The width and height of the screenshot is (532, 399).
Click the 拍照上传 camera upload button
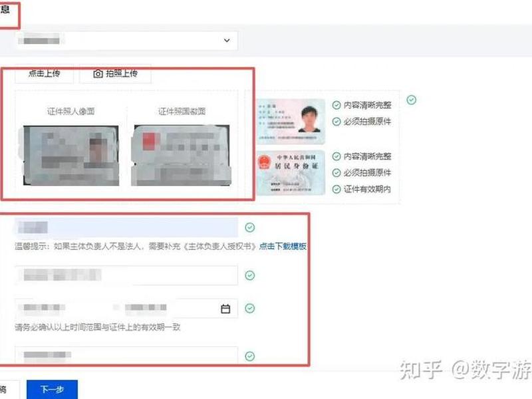click(x=115, y=74)
